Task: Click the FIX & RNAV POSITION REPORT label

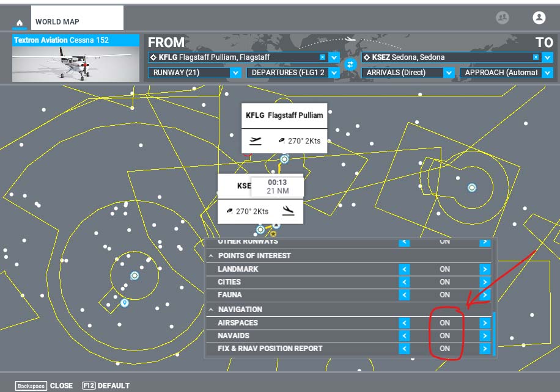Action: (270, 349)
